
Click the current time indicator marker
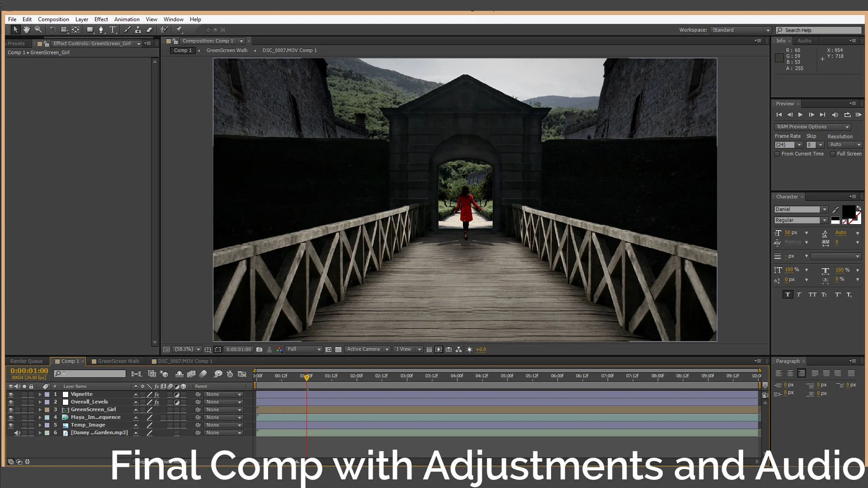tap(307, 377)
